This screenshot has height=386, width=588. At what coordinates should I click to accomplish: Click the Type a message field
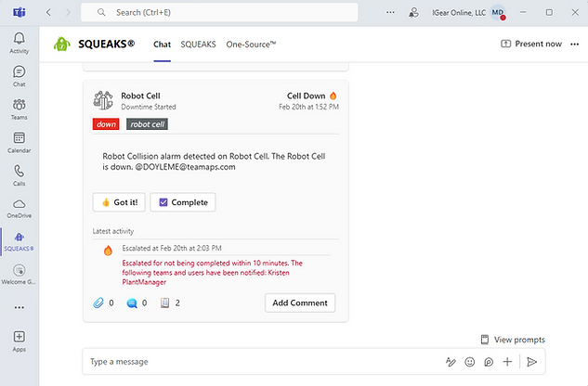(x=260, y=362)
